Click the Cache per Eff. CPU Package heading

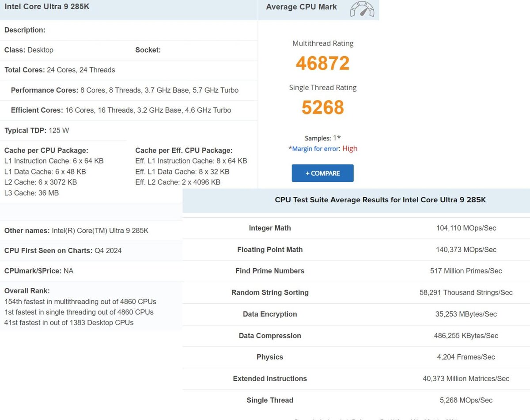tap(184, 150)
